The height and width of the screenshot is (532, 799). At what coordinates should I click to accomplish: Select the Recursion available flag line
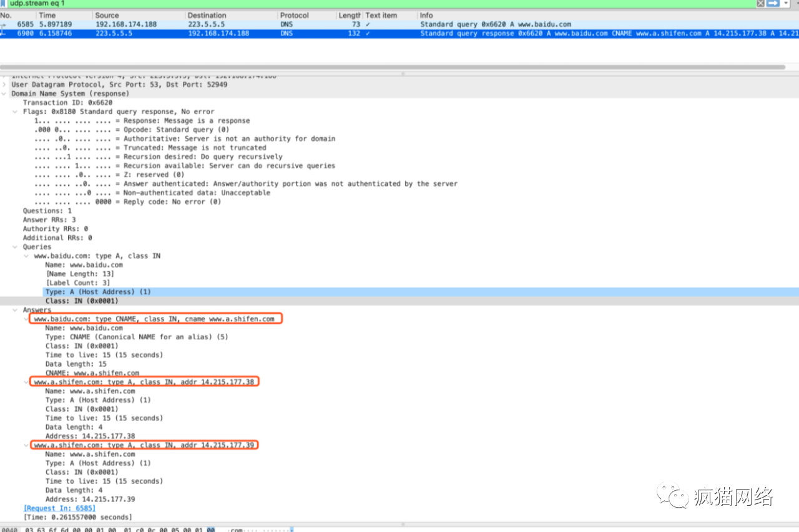(x=185, y=166)
